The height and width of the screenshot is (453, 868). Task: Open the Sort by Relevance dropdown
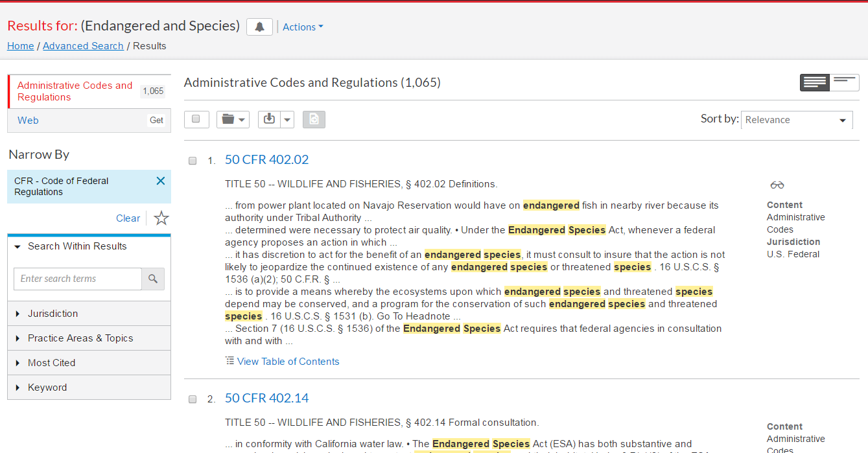[x=797, y=120]
